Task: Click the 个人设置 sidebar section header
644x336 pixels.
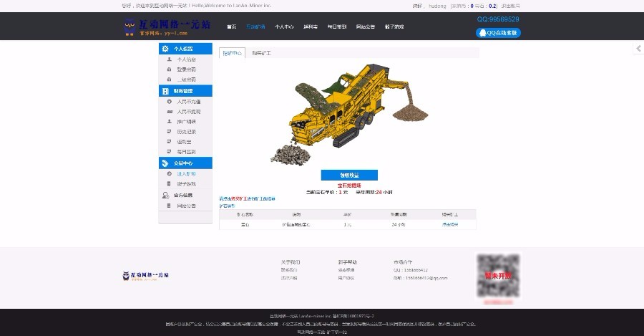Action: click(185, 49)
